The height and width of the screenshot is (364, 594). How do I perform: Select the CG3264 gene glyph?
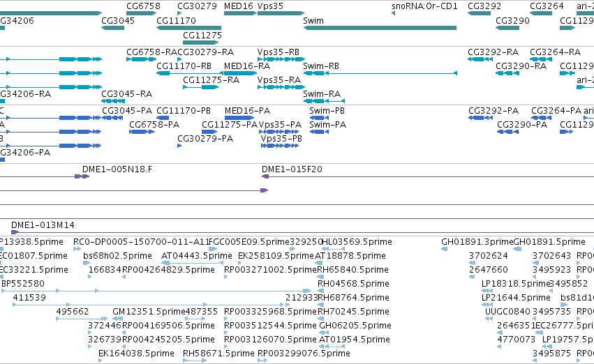click(540, 13)
